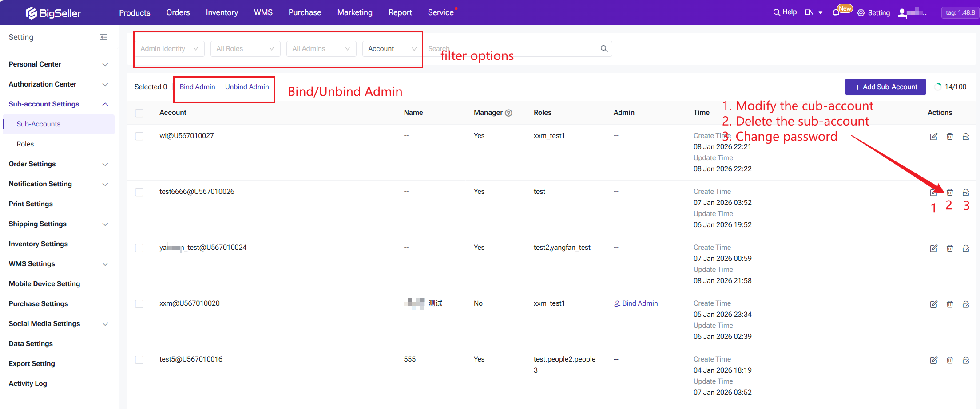Tick the select-all checkbox in table header
Screen dimensions: 980x409
pyautogui.click(x=139, y=113)
